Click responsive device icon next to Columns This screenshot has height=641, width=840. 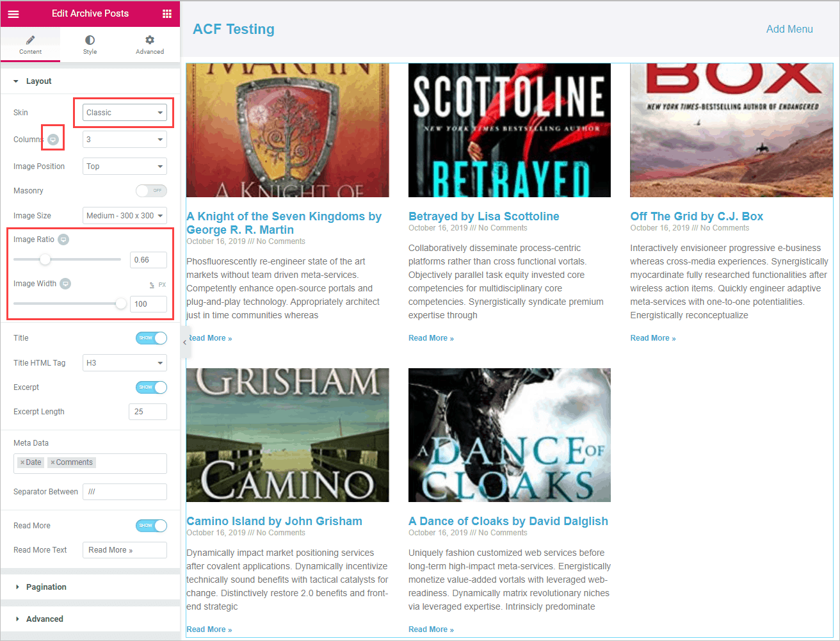(53, 139)
